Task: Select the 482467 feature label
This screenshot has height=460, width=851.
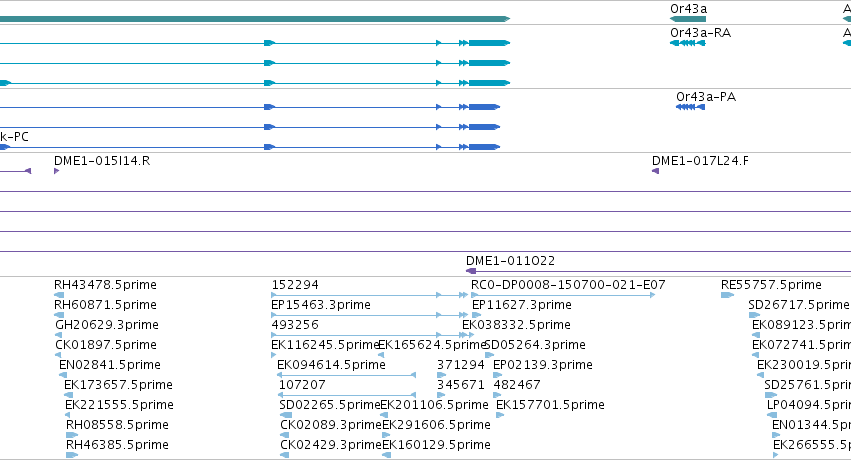Action: (x=517, y=385)
